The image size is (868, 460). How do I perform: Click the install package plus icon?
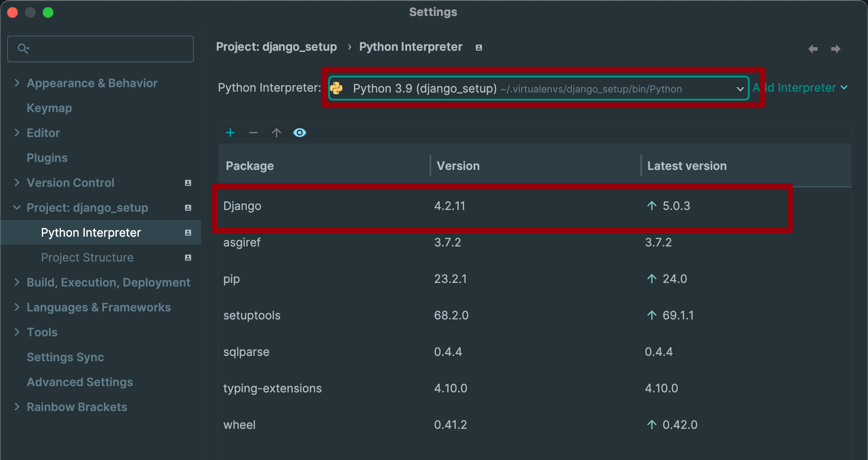tap(230, 133)
